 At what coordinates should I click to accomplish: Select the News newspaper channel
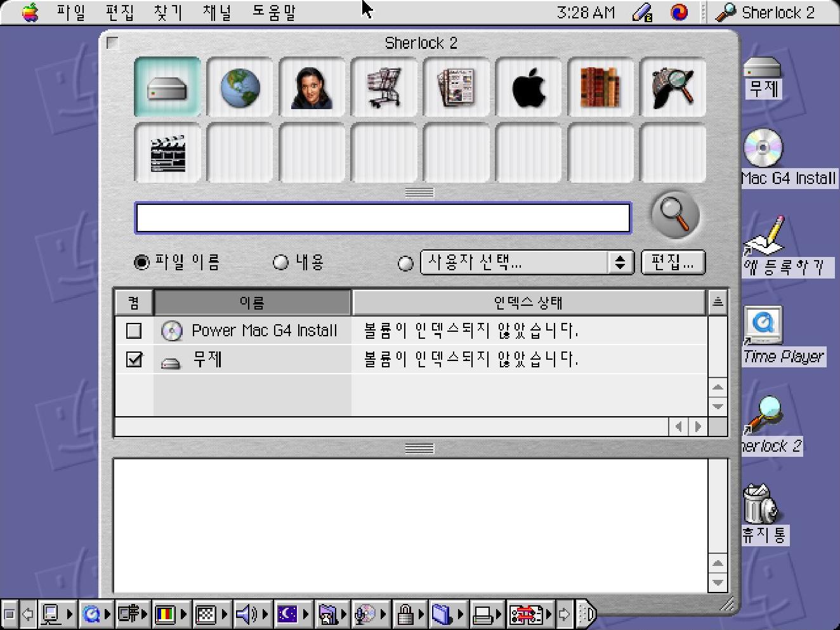point(456,88)
